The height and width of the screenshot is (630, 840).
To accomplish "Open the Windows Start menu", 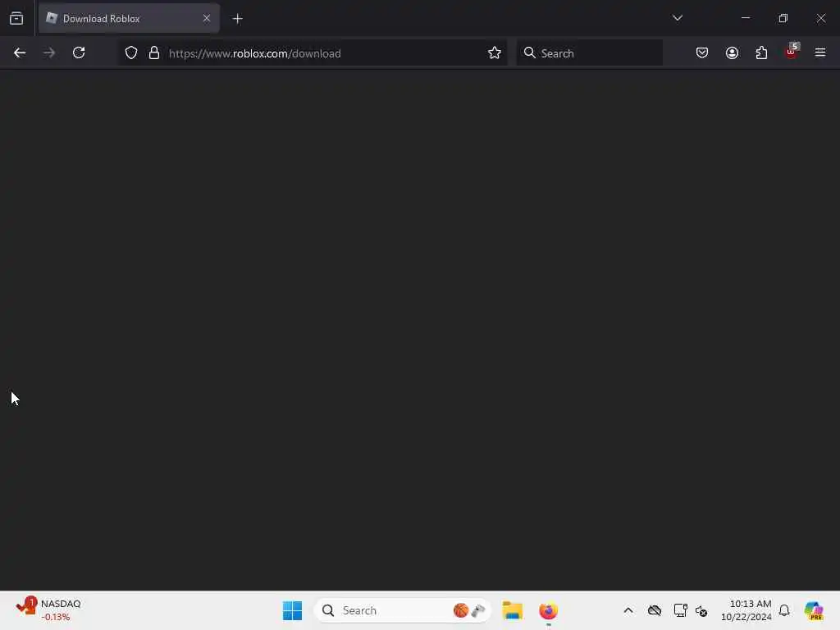I will click(293, 610).
